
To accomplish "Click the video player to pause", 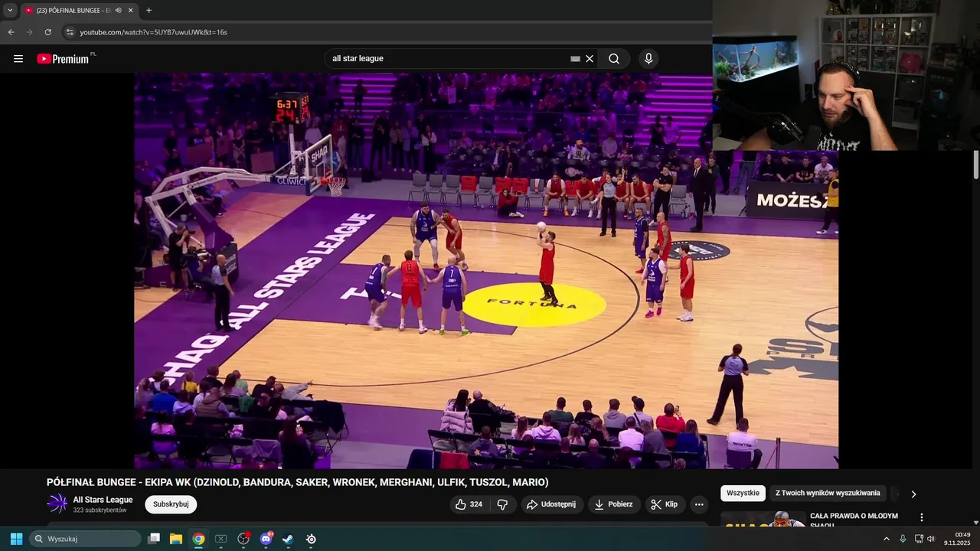I will pos(486,270).
